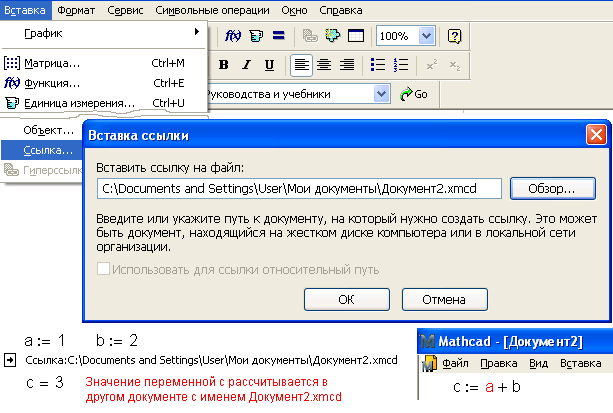Click the green Go arrow button

click(414, 94)
